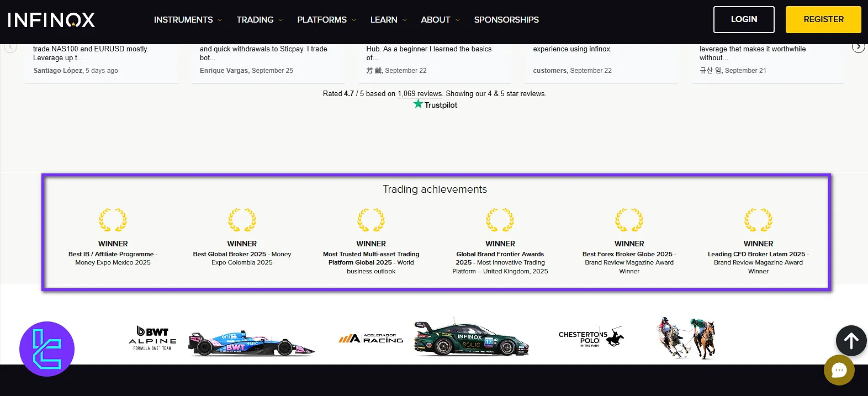Select Enrique Vargas review card
The width and height of the screenshot is (868, 396).
pos(268,63)
